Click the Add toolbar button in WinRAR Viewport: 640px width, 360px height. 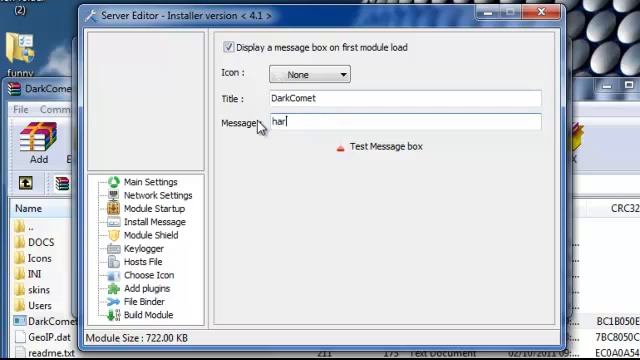[x=38, y=143]
